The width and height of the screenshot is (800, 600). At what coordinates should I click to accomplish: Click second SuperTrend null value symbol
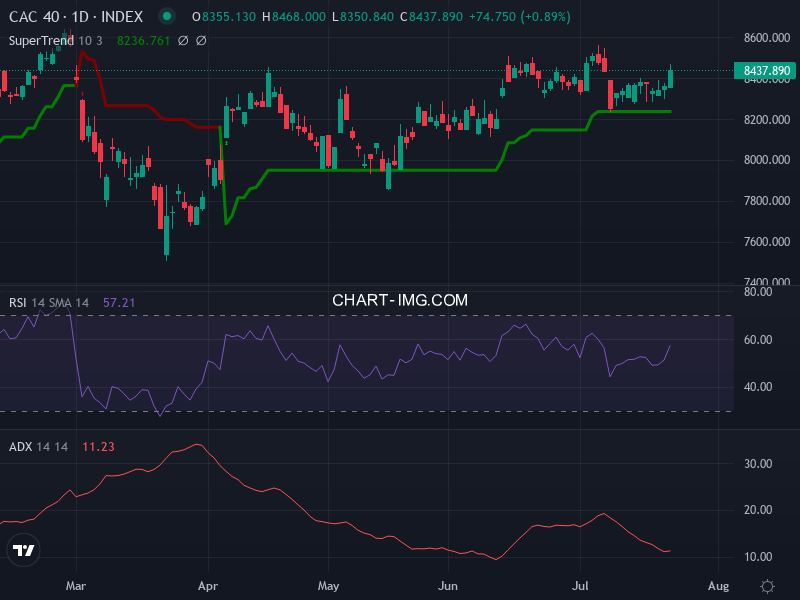pyautogui.click(x=201, y=41)
